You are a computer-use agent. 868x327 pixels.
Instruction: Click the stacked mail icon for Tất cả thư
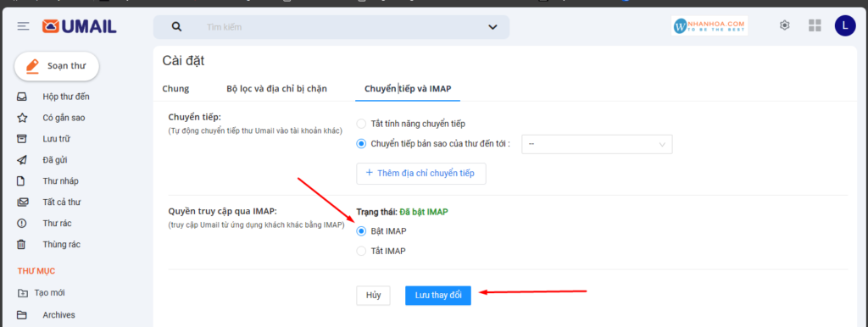click(x=22, y=202)
